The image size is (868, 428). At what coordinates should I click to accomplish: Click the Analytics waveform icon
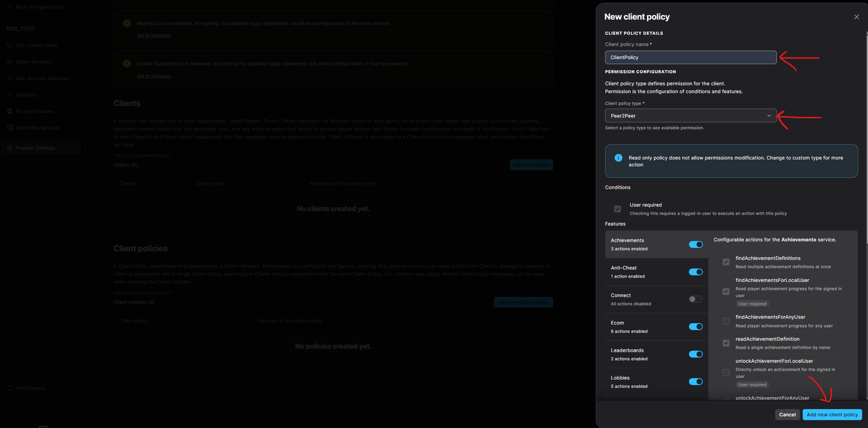[9, 94]
